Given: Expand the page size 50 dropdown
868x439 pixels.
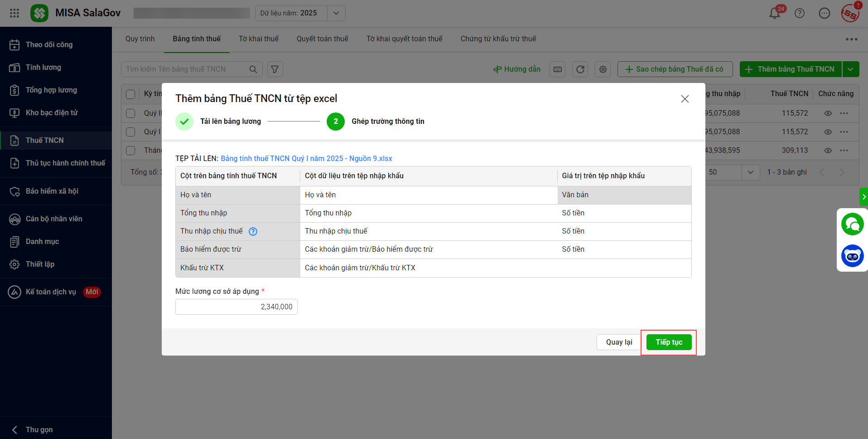Looking at the screenshot, I should click(750, 172).
